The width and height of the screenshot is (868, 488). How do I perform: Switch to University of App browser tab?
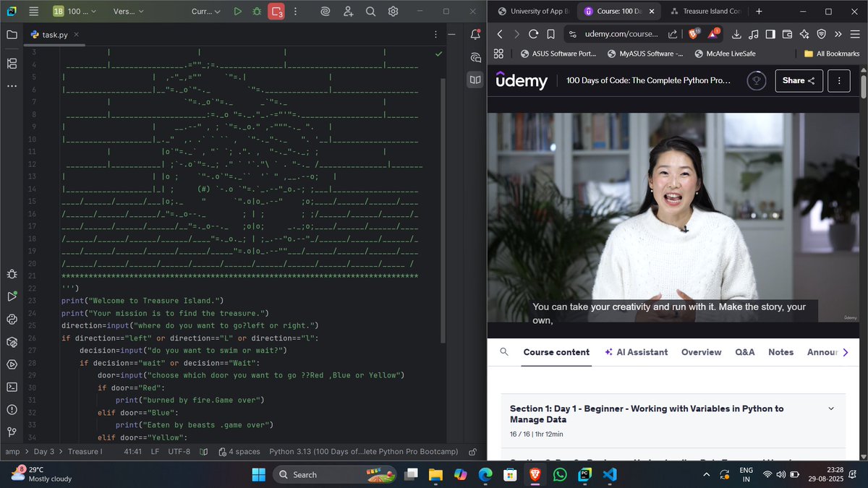click(533, 12)
